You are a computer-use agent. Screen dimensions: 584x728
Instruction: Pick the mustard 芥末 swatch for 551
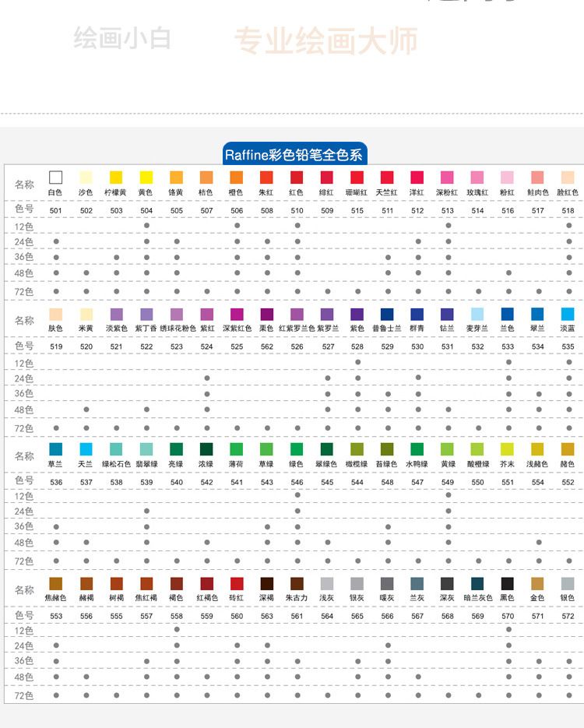508,449
